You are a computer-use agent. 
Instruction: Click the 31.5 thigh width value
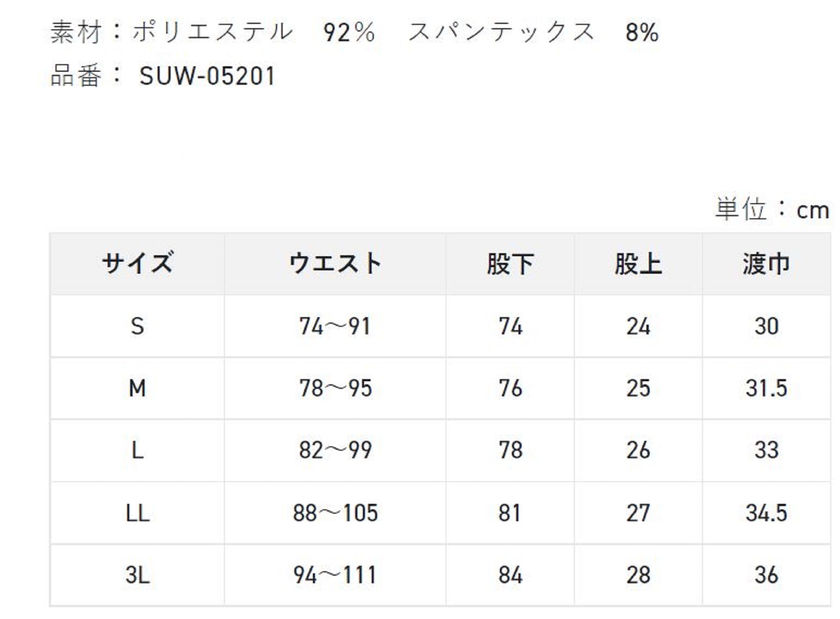pos(766,388)
